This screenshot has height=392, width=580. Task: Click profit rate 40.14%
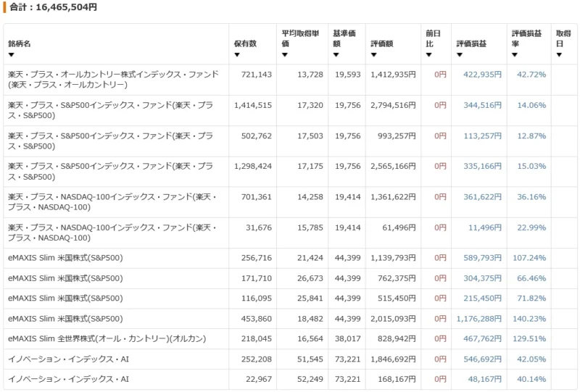pos(531,379)
